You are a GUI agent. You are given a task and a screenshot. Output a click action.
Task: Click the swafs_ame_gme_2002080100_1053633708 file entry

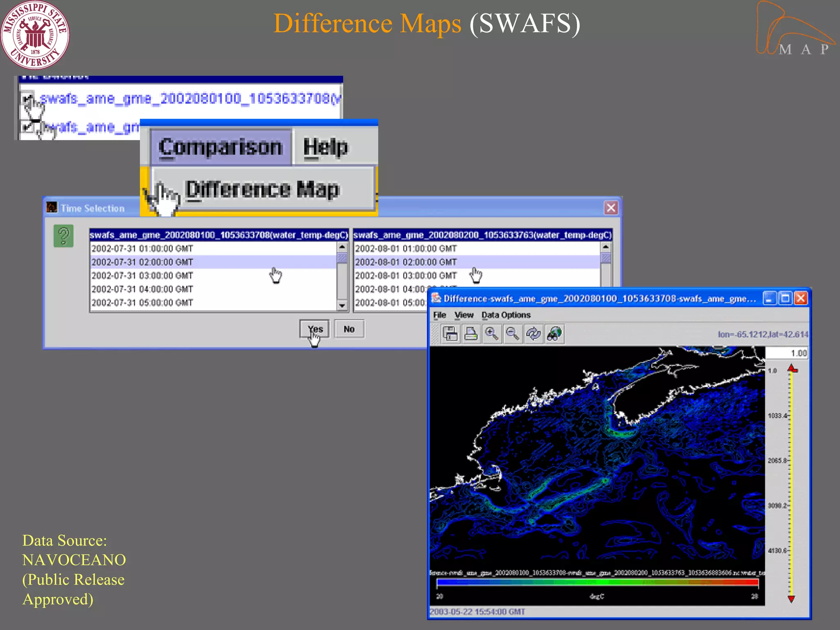click(190, 99)
